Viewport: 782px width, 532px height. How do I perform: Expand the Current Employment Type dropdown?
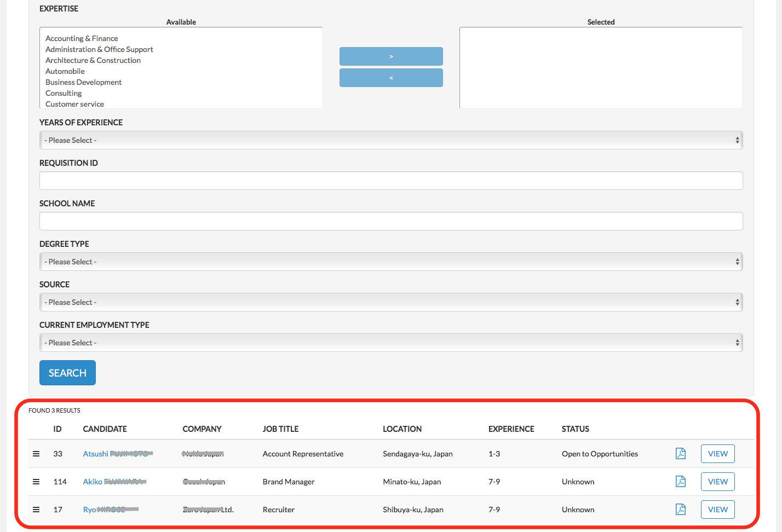tap(390, 343)
